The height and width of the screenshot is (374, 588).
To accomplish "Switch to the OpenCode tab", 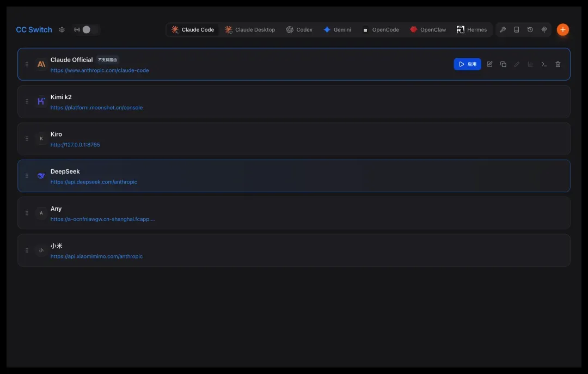I will click(380, 29).
